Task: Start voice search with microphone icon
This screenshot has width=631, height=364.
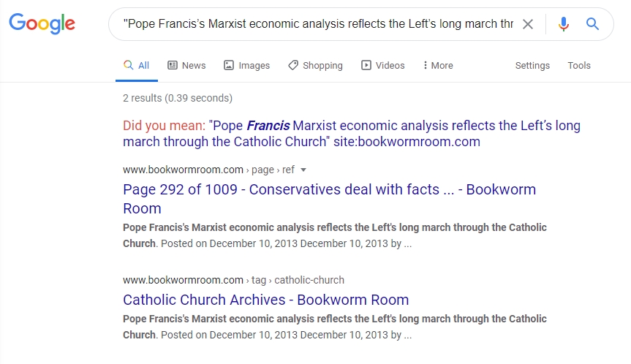Action: click(x=564, y=24)
